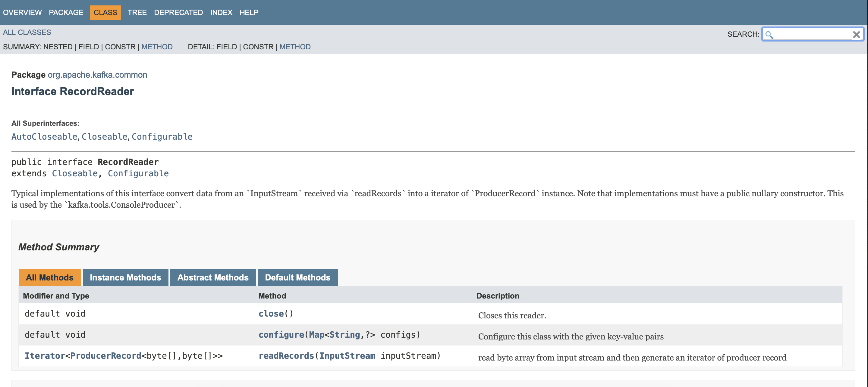Switch to Default Methods tab

[297, 277]
